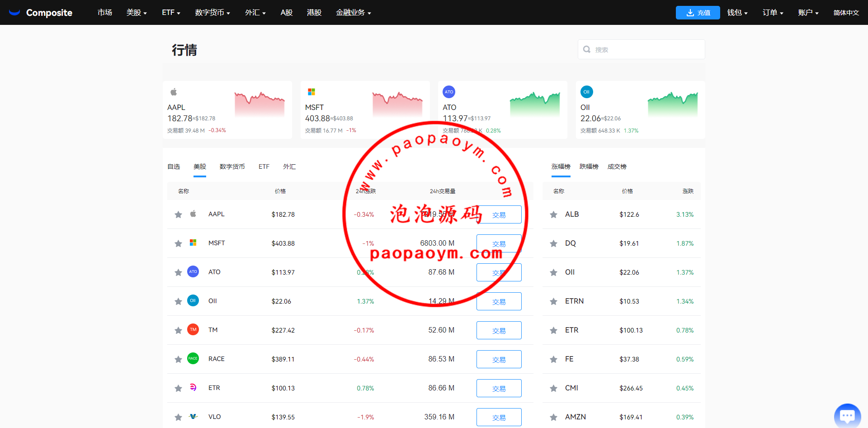Click the star icon beside ETR in gainers list
The image size is (868, 428).
pyautogui.click(x=553, y=330)
